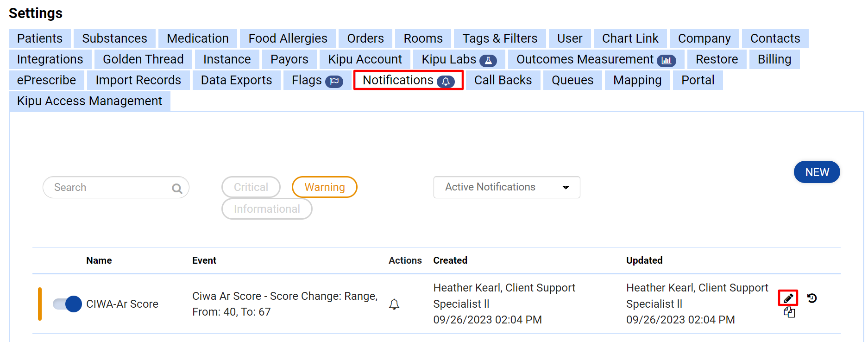Click the flag icon on Flags tab
868x342 pixels.
click(x=334, y=82)
